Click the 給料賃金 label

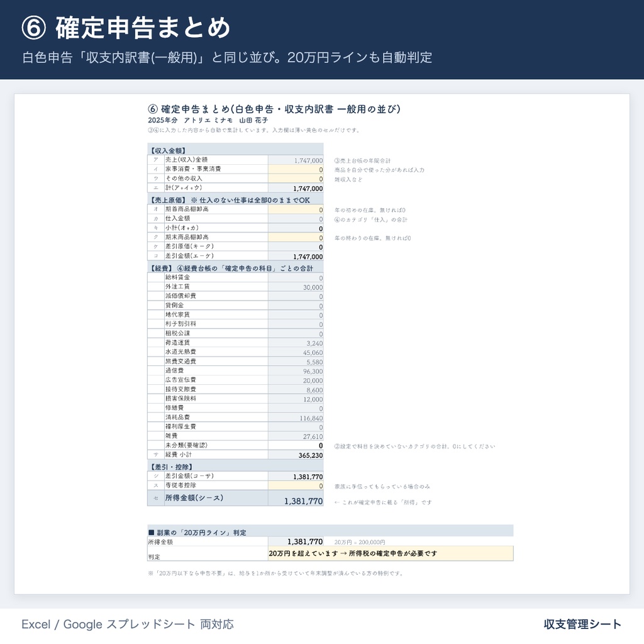tap(177, 277)
